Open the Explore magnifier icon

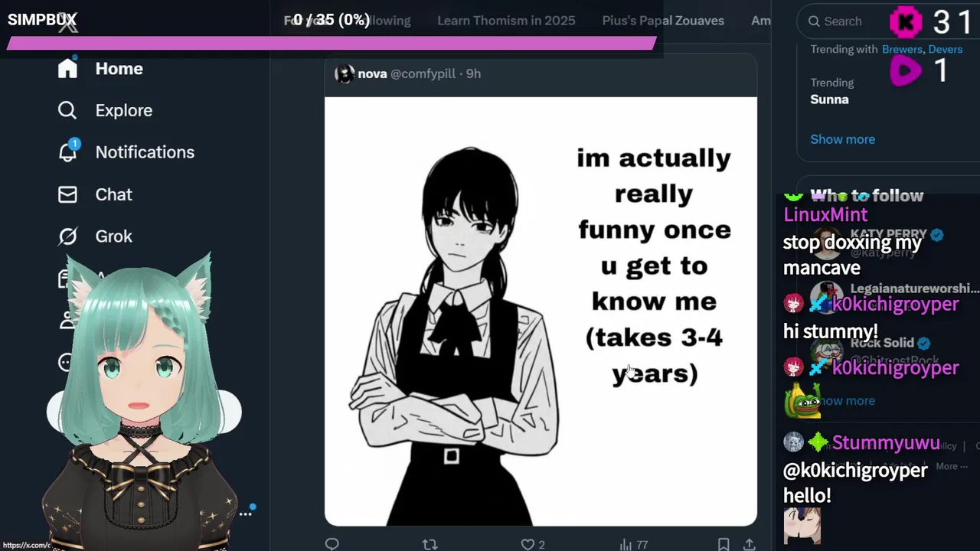67,110
